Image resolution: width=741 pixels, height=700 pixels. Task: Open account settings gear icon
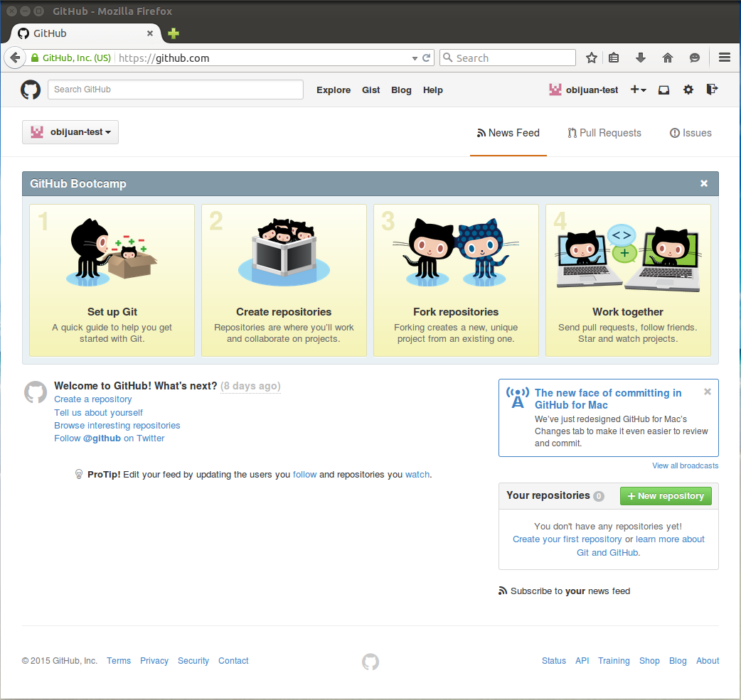(688, 90)
